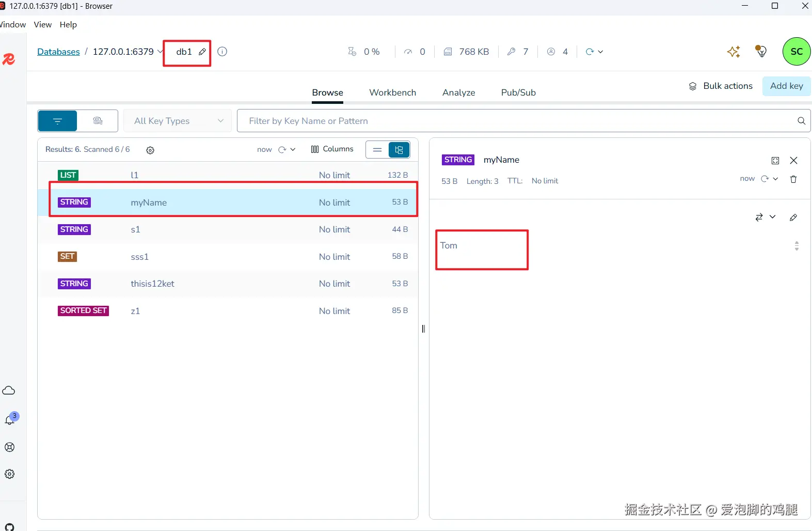Select the z1 SORTED SET key row

[x=228, y=311]
